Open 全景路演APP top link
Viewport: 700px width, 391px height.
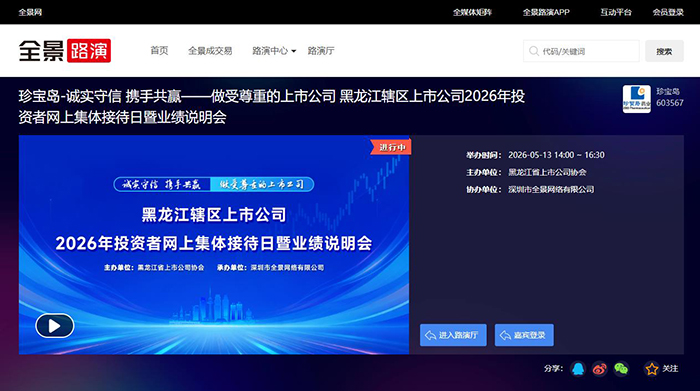click(546, 12)
